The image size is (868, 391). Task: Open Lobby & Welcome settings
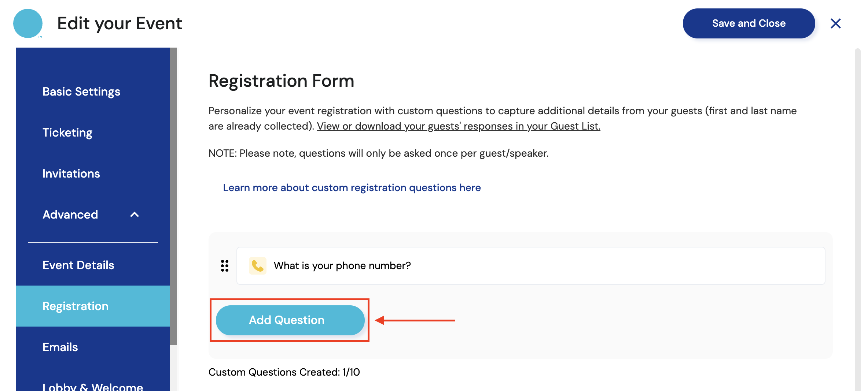click(x=93, y=387)
